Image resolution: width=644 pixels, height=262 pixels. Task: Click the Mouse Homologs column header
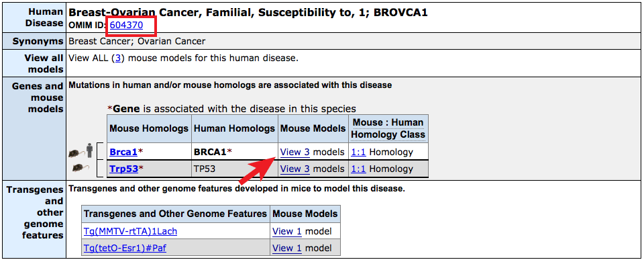[149, 128]
